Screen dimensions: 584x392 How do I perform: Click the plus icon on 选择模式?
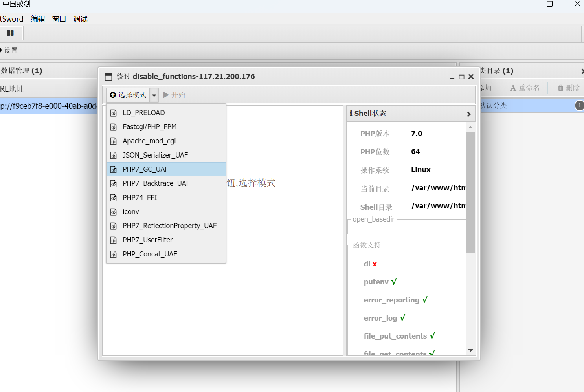tap(113, 95)
